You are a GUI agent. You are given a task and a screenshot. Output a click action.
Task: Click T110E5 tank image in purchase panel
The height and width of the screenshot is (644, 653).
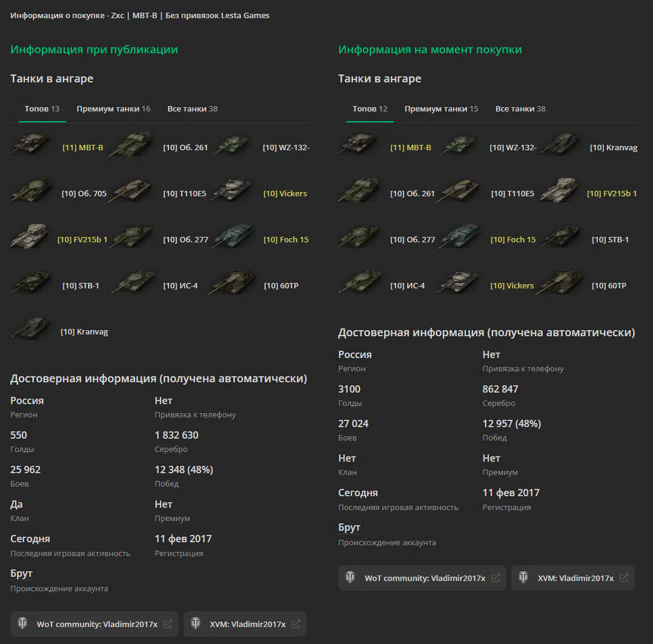coord(459,190)
